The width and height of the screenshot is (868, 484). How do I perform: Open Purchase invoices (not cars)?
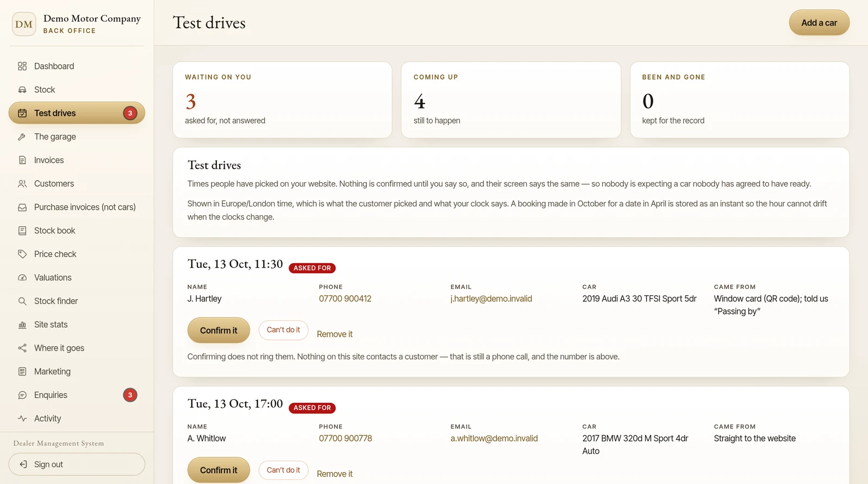(76, 207)
